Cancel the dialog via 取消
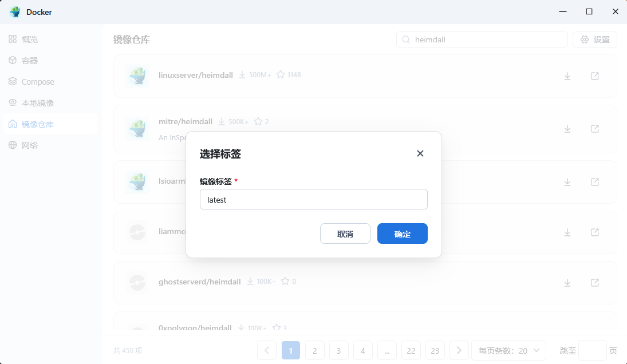 click(x=345, y=234)
